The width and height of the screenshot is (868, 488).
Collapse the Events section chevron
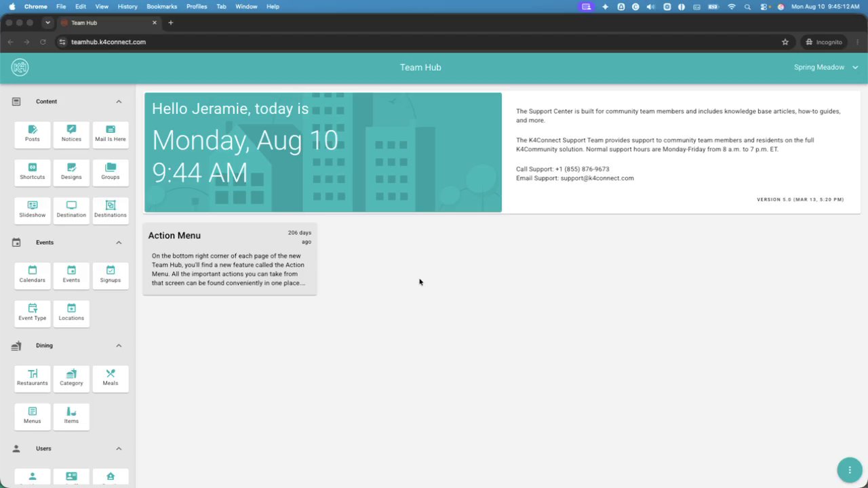pos(119,243)
